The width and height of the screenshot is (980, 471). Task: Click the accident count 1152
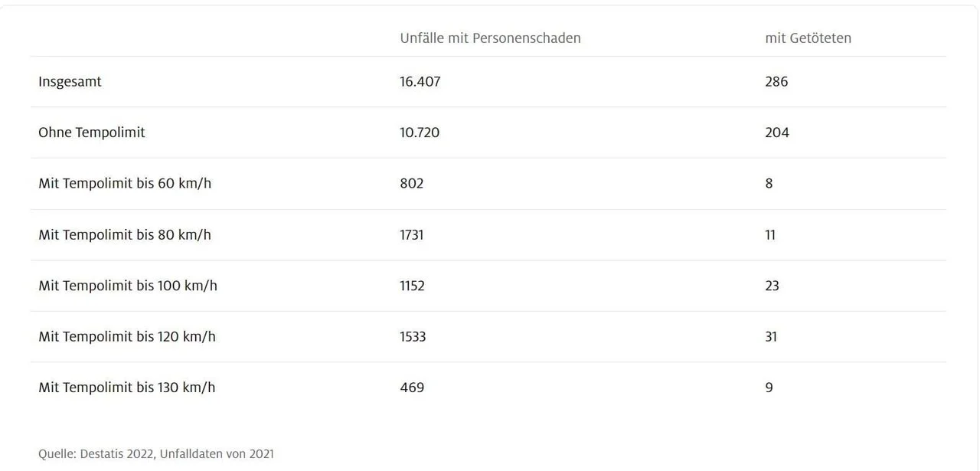412,286
